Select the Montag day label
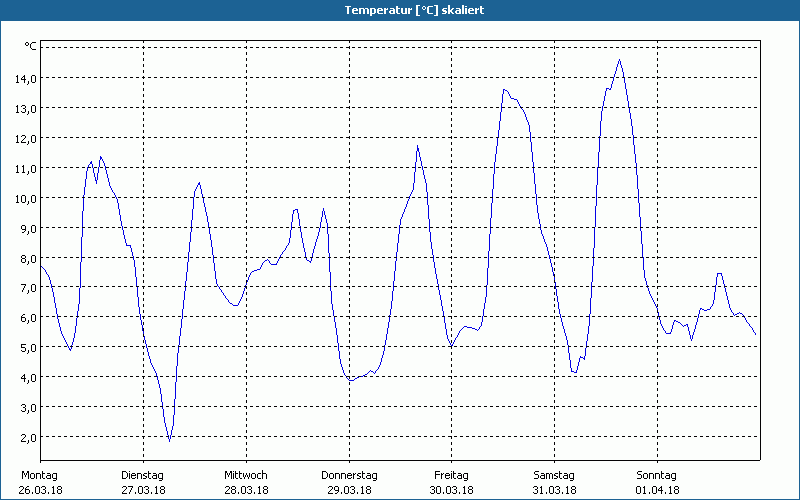Viewport: 800px width, 500px height. click(38, 475)
